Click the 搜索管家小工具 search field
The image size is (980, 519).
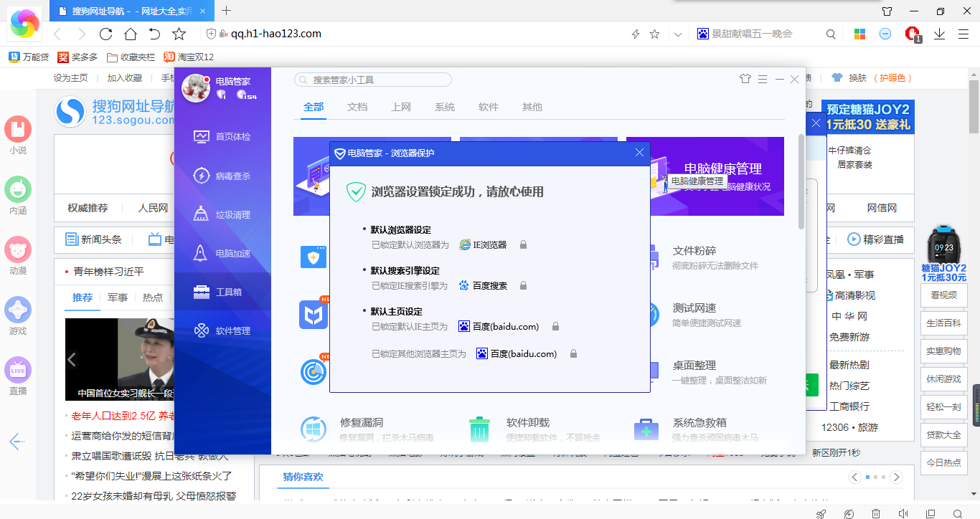click(373, 80)
